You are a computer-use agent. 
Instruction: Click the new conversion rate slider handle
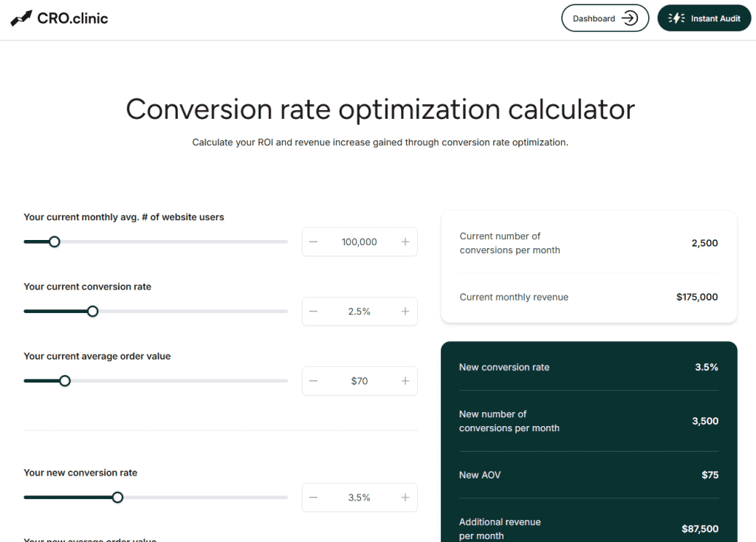(x=117, y=498)
